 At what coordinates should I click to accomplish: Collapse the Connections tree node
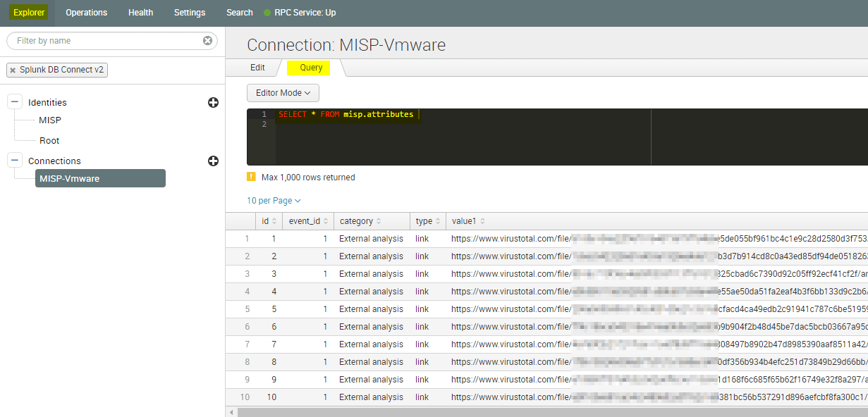(x=15, y=161)
